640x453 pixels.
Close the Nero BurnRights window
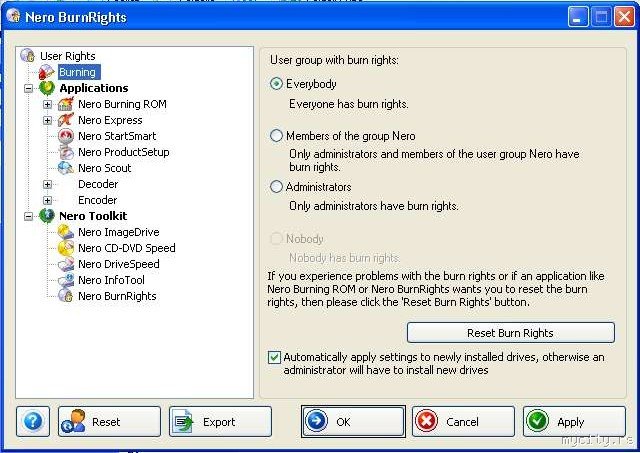pos(624,17)
